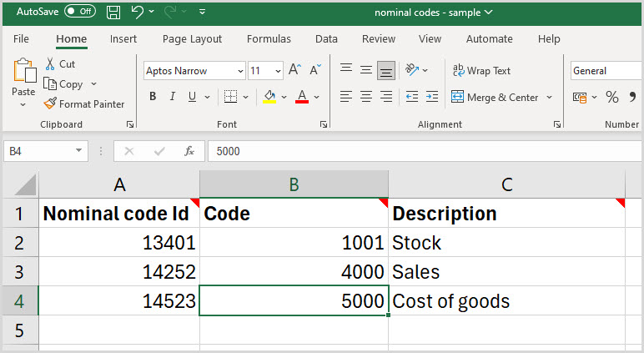Open the file name dropdown in title bar
Image resolution: width=644 pixels, height=353 pixels.
488,13
